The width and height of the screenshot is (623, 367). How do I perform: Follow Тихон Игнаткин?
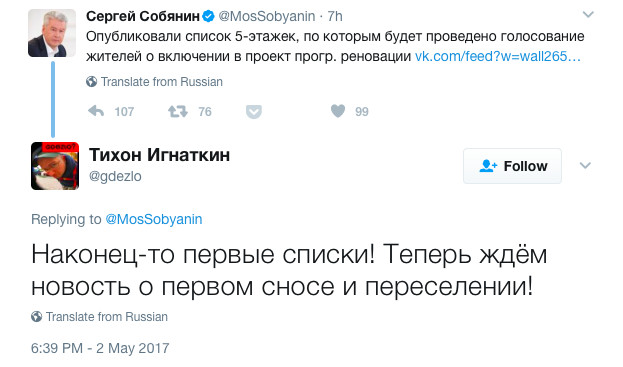(512, 166)
